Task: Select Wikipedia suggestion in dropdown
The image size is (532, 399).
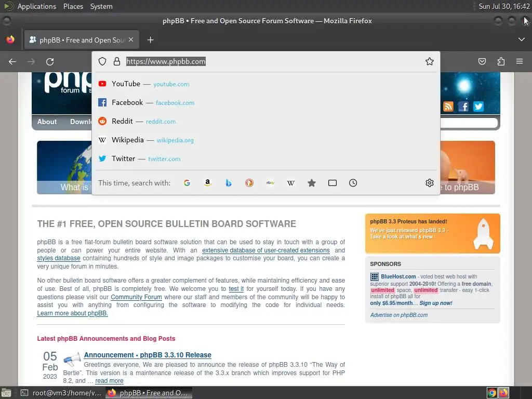Action: point(266,140)
